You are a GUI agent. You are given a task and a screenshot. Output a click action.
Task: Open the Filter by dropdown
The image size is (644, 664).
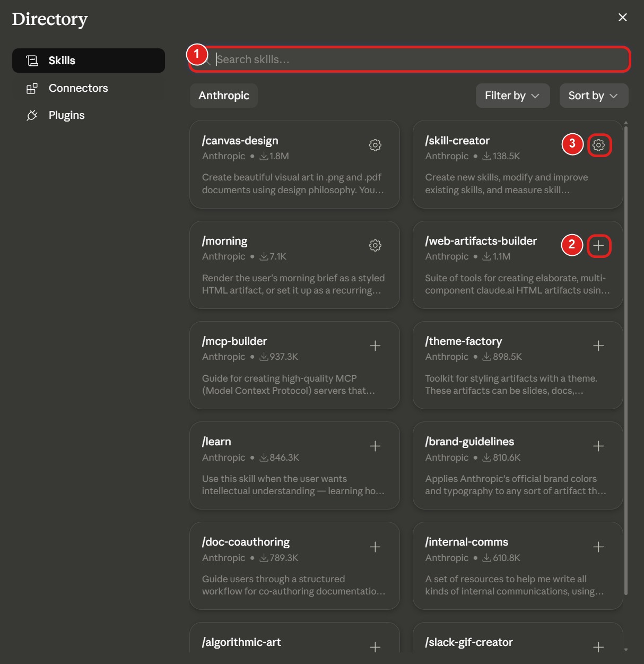(x=512, y=96)
